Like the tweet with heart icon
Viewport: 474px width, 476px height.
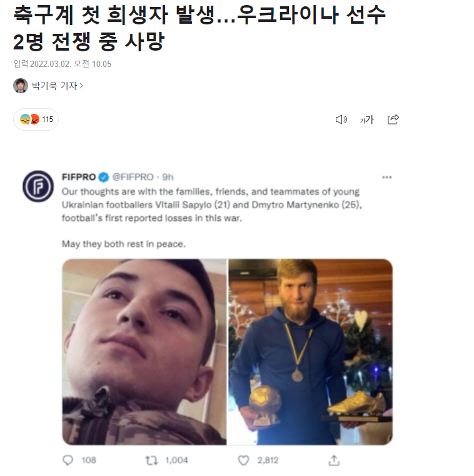(243, 460)
